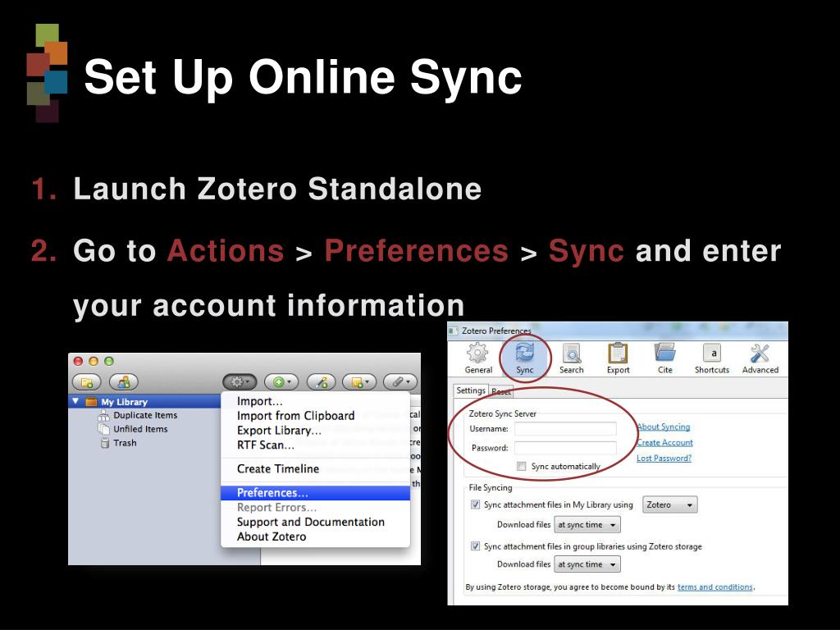840x630 pixels.
Task: Open the Export preferences pane
Action: [x=618, y=358]
